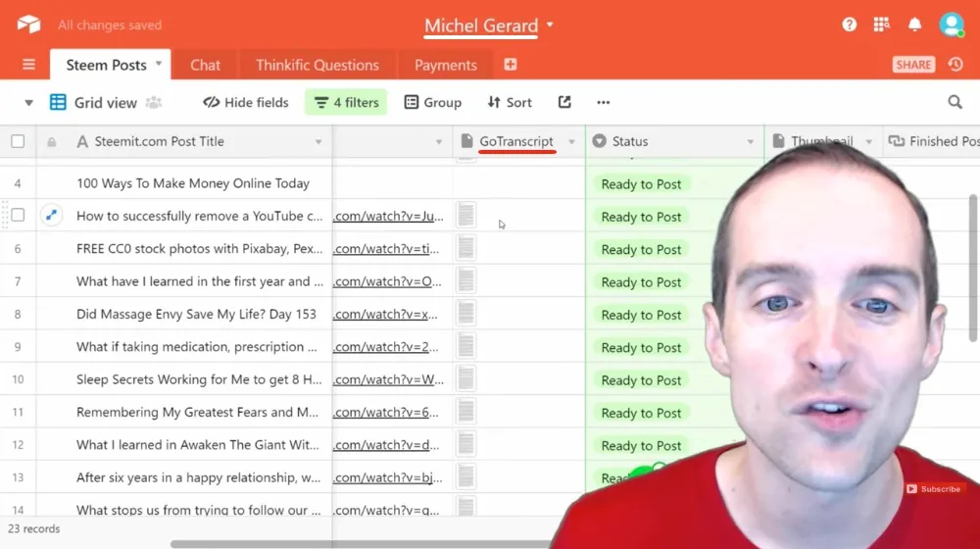The width and height of the screenshot is (980, 549).
Task: Open the apps grid icon
Action: coord(881,25)
